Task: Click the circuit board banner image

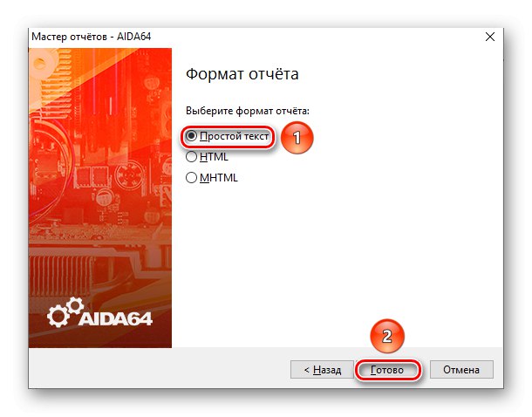Action: 100,198
